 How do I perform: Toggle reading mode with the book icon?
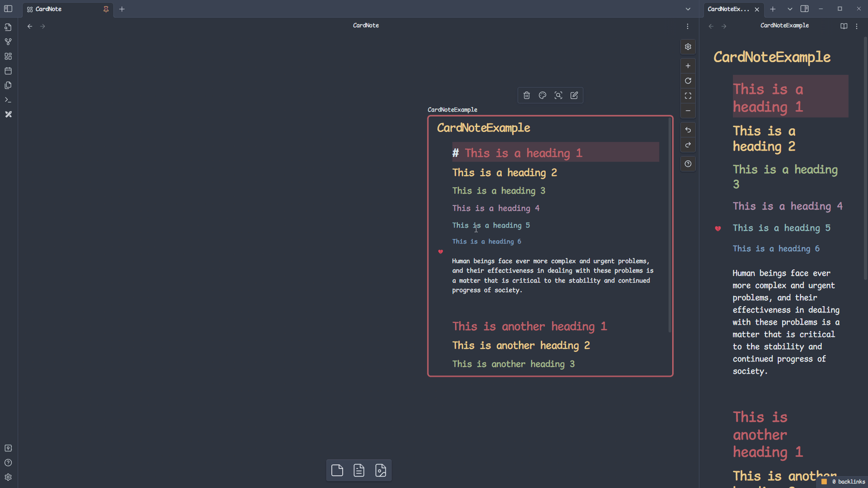844,26
